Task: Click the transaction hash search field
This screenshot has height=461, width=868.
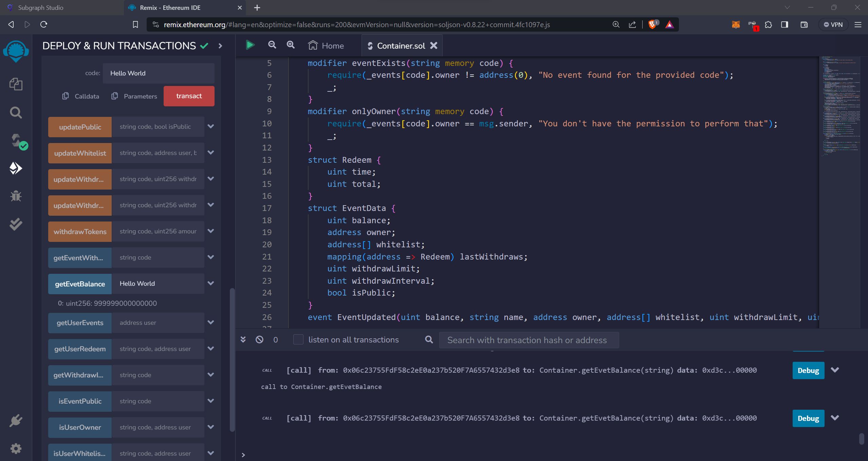Action: [529, 340]
